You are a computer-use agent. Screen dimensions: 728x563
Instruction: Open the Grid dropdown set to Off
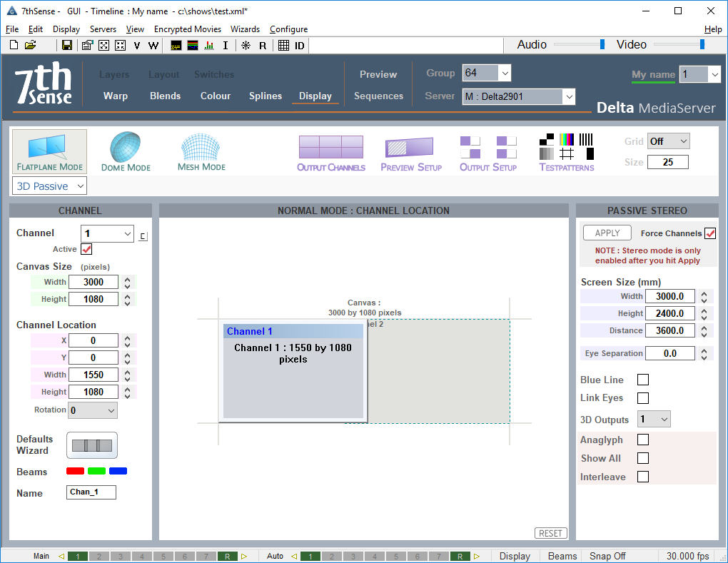669,141
